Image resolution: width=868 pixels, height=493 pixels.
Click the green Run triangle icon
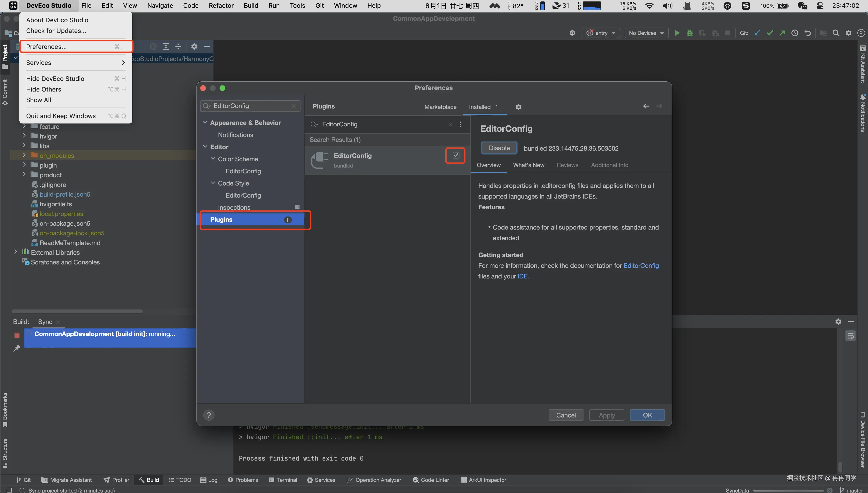pos(677,33)
